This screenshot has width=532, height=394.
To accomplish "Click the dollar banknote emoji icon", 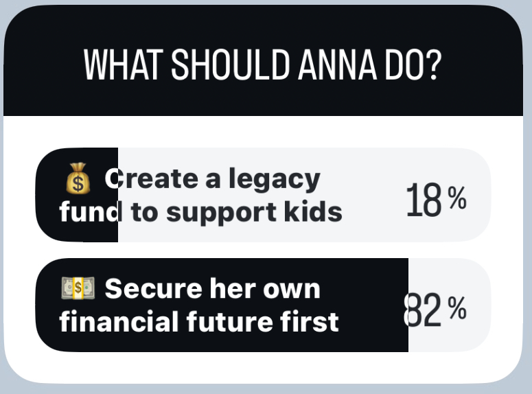I will pyautogui.click(x=77, y=288).
